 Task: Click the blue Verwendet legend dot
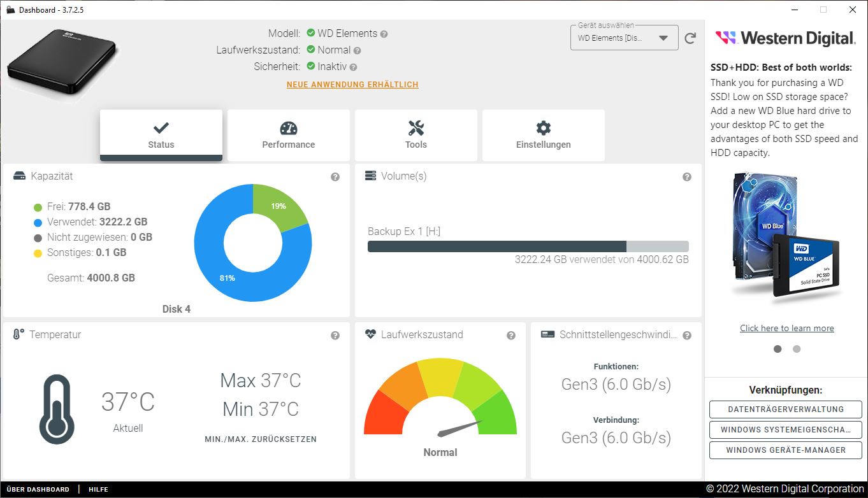coord(38,222)
